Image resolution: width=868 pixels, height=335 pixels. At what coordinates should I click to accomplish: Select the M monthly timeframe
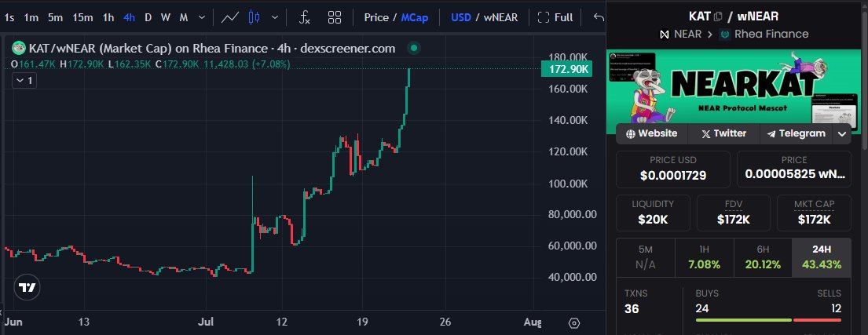pyautogui.click(x=184, y=18)
